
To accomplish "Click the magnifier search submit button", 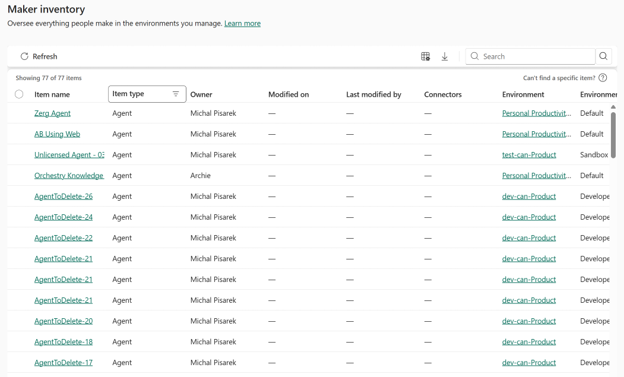I will pyautogui.click(x=603, y=56).
